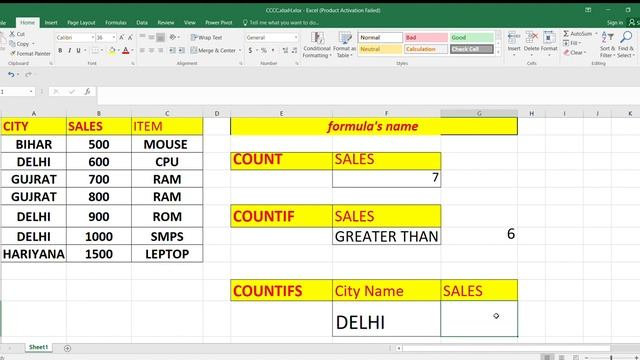
Task: Open the Font dialog launcher
Action: (133, 64)
